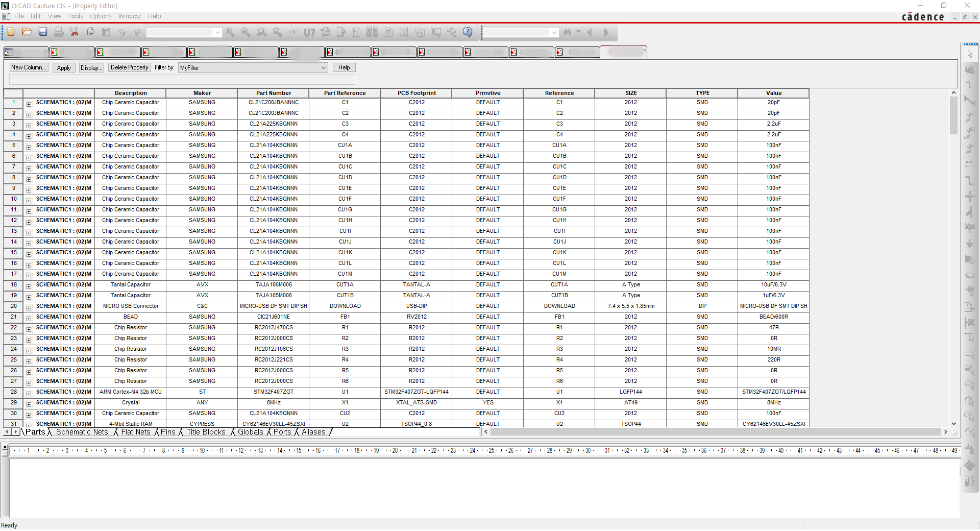Select the Part Number column header
Viewport: 980px width, 531px height.
(274, 93)
